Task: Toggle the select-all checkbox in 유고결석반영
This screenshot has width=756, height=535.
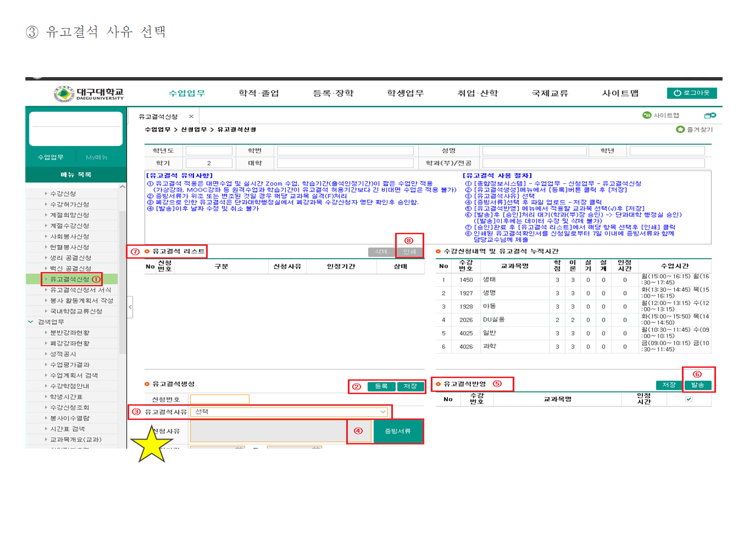Action: click(689, 399)
